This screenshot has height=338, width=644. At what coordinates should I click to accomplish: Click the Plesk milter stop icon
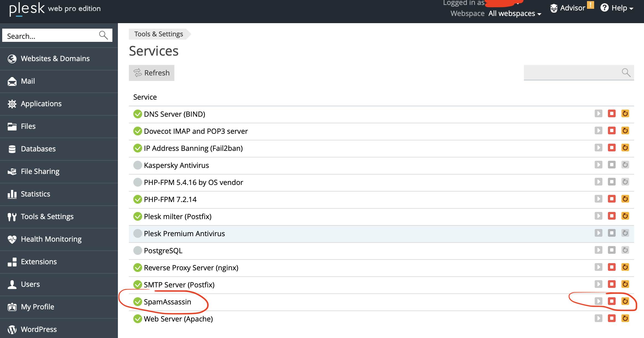611,217
